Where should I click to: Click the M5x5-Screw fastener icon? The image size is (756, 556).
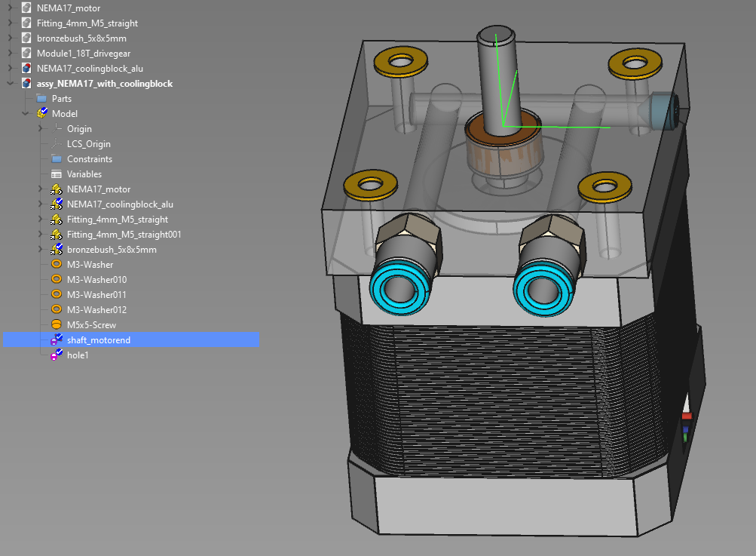(x=57, y=325)
